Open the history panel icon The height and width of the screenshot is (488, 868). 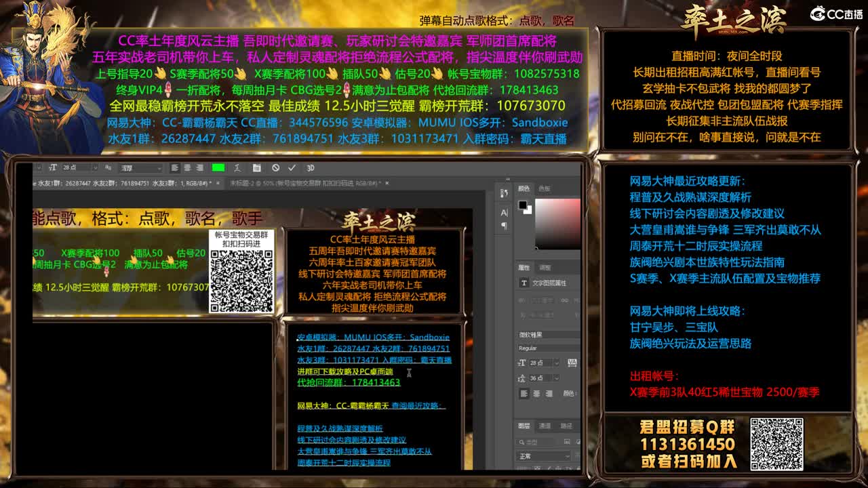(x=504, y=194)
